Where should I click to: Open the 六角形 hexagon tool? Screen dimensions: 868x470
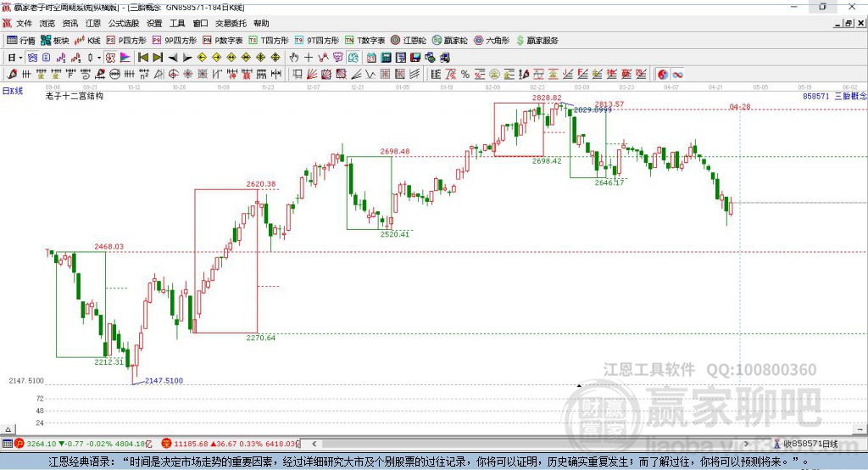[492, 41]
